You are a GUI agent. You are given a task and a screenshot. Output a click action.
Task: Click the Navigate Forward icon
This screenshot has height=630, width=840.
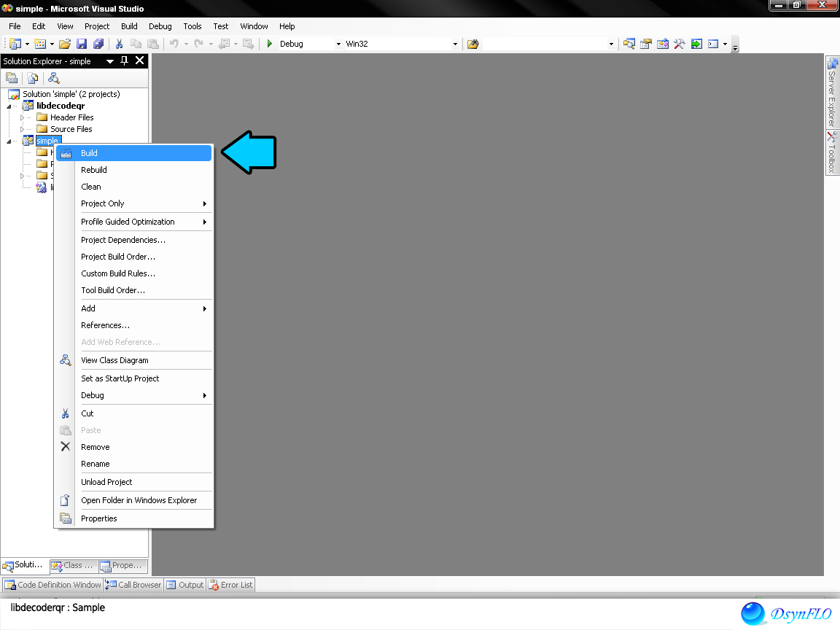(248, 44)
